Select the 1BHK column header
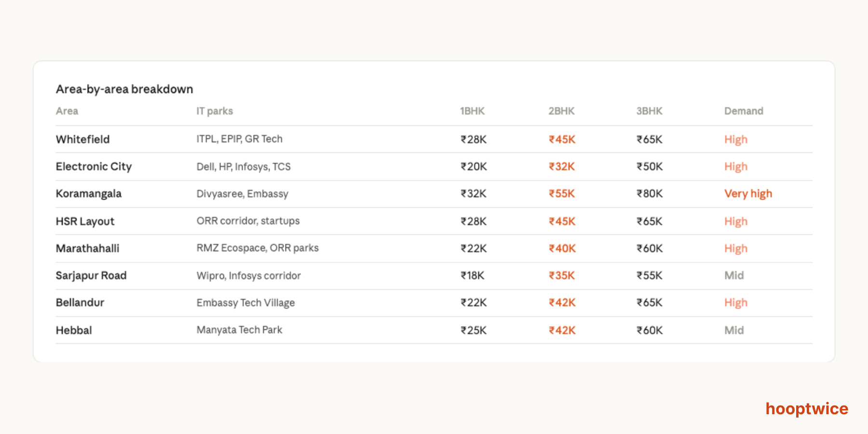868x434 pixels. click(x=472, y=111)
